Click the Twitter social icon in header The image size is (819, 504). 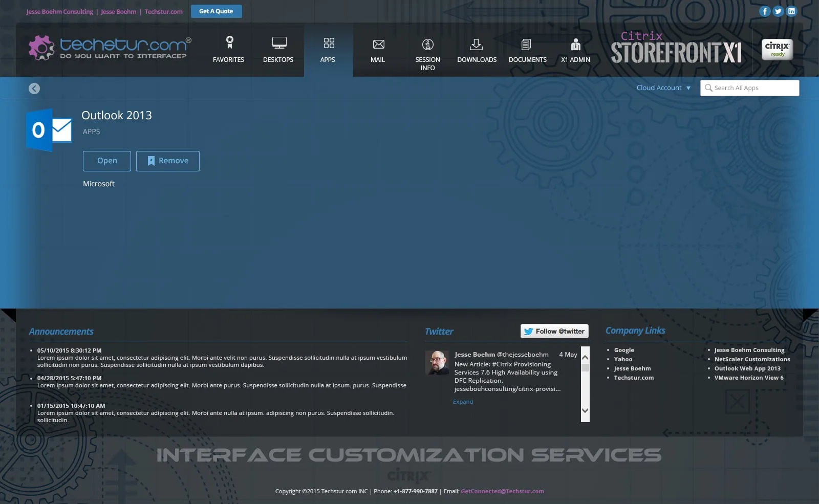click(x=778, y=11)
